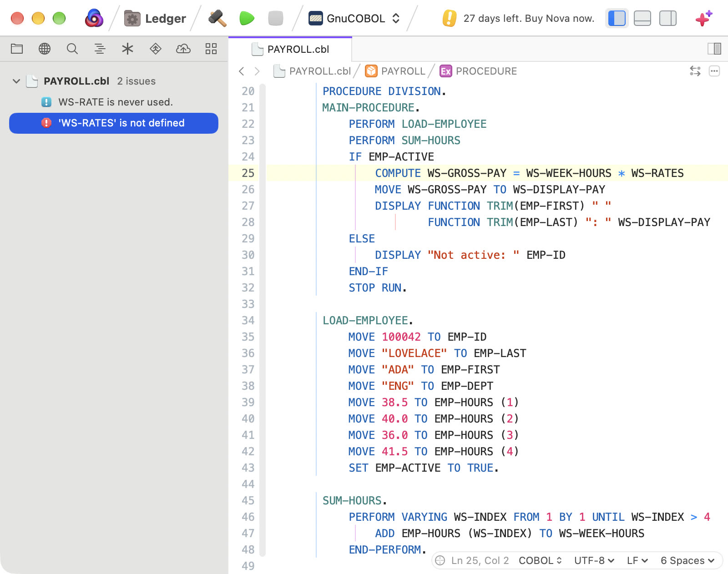Toggle the right sidebar pane

point(668,18)
